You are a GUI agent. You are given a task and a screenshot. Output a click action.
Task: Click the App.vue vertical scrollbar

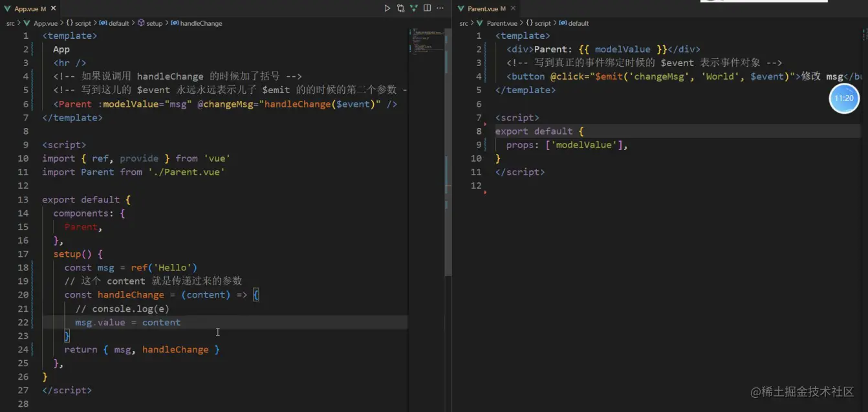448,152
